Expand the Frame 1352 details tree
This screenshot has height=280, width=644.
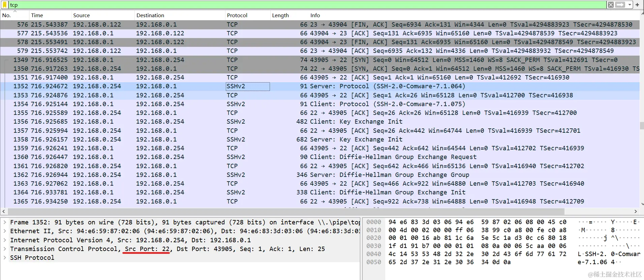point(5,222)
